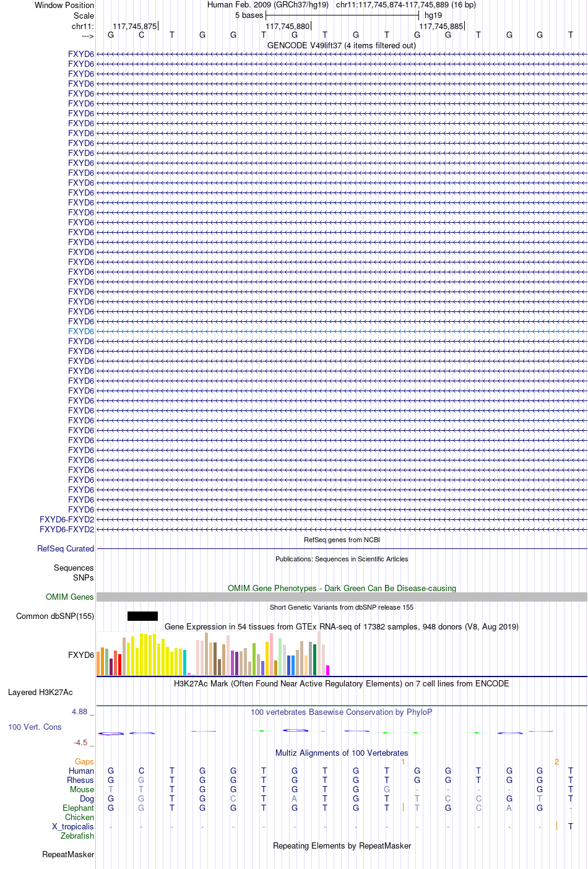Click the H3K27Ac Mark track title
This screenshot has width=588, height=869.
point(342,683)
